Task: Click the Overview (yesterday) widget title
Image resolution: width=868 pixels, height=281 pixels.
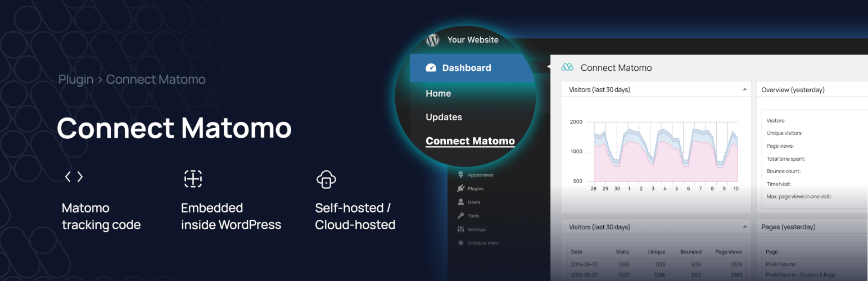Action: (x=793, y=90)
